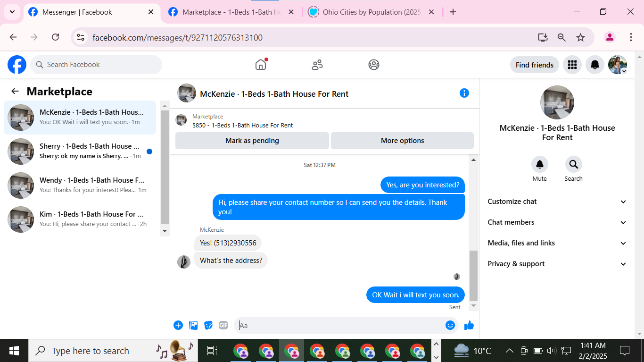
Task: Click the Home icon in Facebook's top navigation
Action: [261, 65]
